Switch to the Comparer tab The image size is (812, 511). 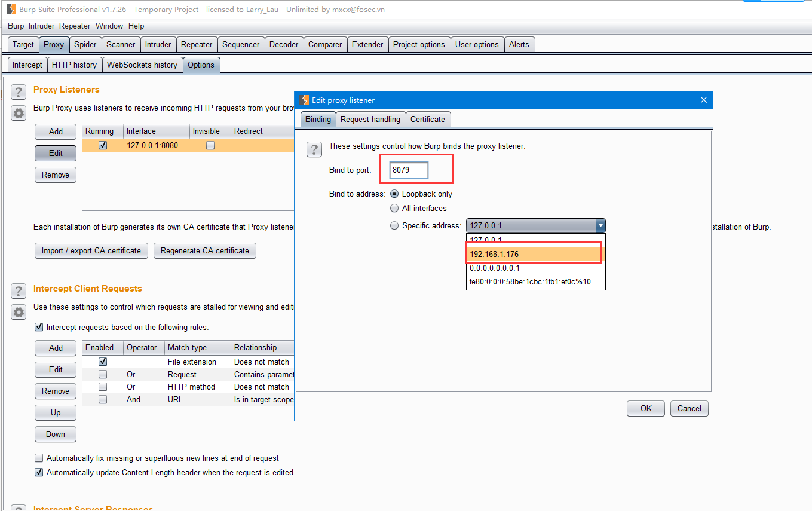(325, 44)
